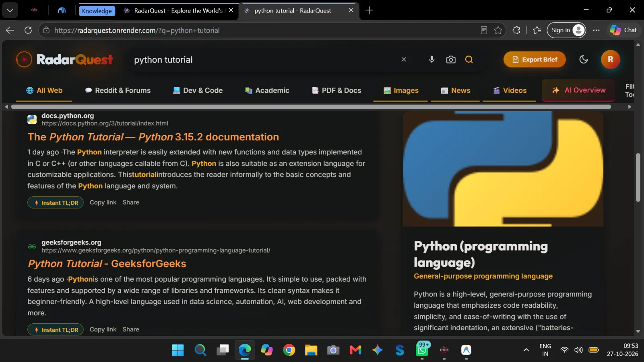Open The Python Tutorial documentation link
Screen dimensions: 644x362
(x=153, y=137)
